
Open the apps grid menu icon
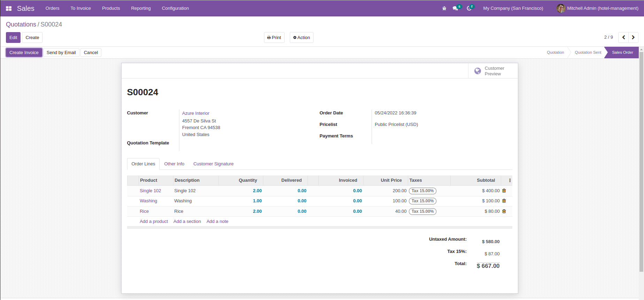coord(9,8)
